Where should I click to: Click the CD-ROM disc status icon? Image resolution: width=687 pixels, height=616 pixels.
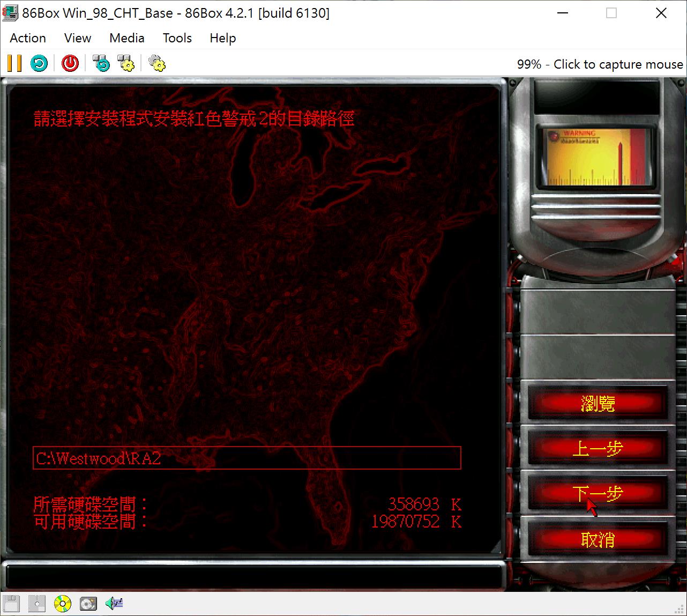[x=62, y=604]
